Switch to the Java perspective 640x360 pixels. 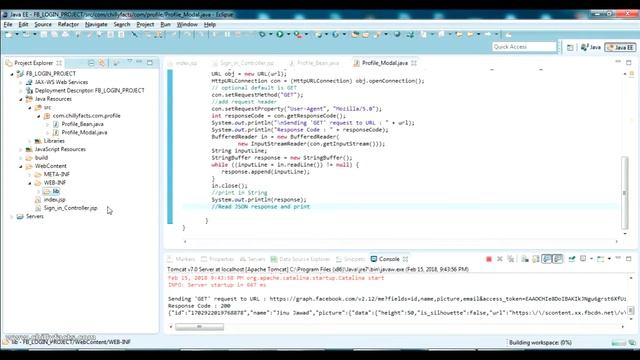[591, 47]
